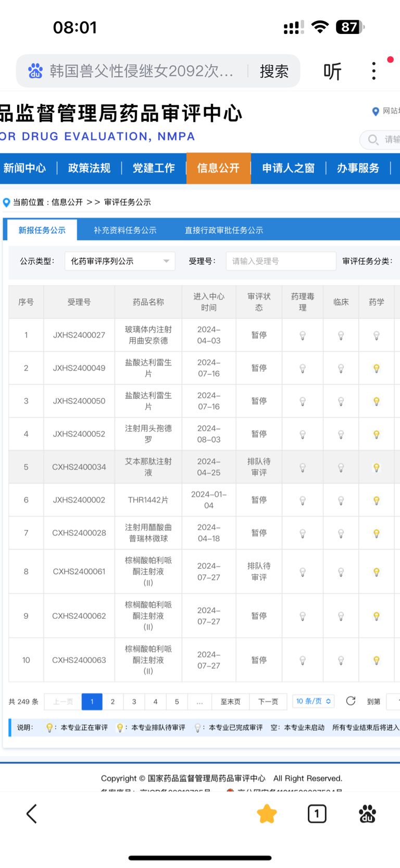Click drug name 注射用头孢德罗
The height and width of the screenshot is (868, 400).
click(148, 434)
